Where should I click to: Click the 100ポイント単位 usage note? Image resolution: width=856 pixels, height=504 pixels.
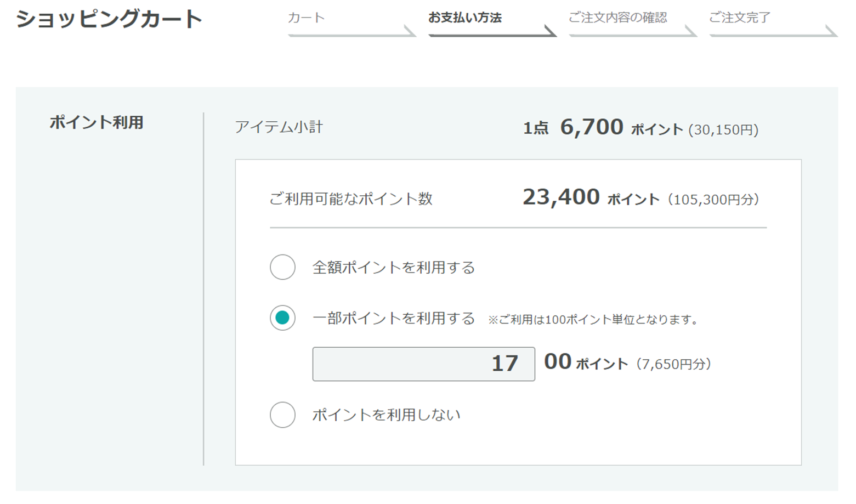tap(593, 320)
